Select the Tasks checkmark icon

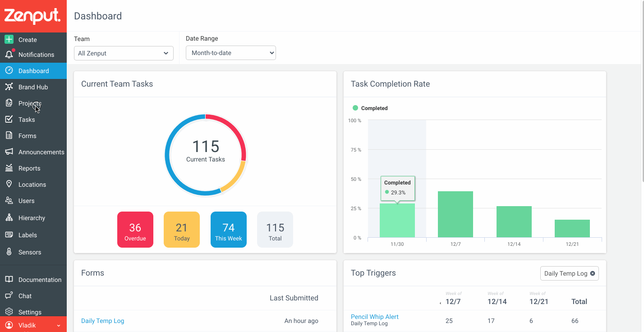click(9, 119)
